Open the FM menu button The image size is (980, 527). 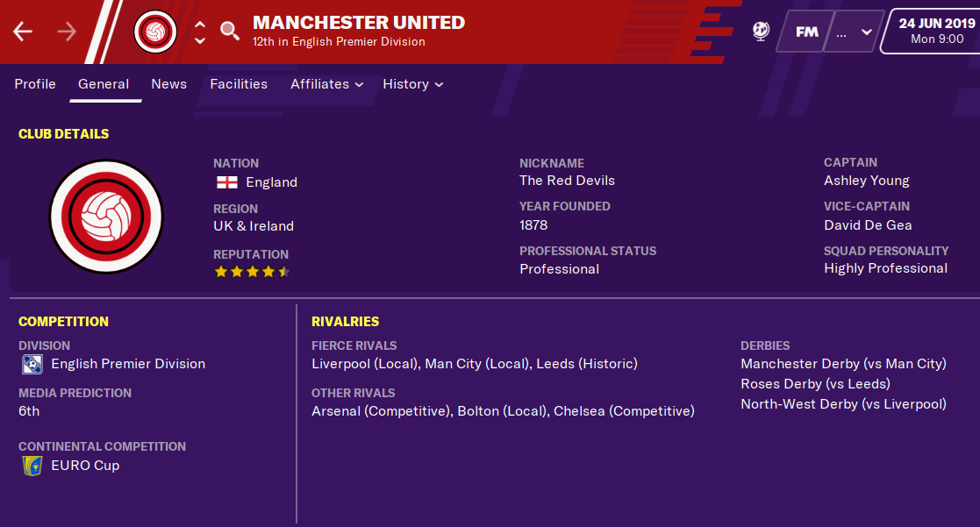tap(806, 32)
